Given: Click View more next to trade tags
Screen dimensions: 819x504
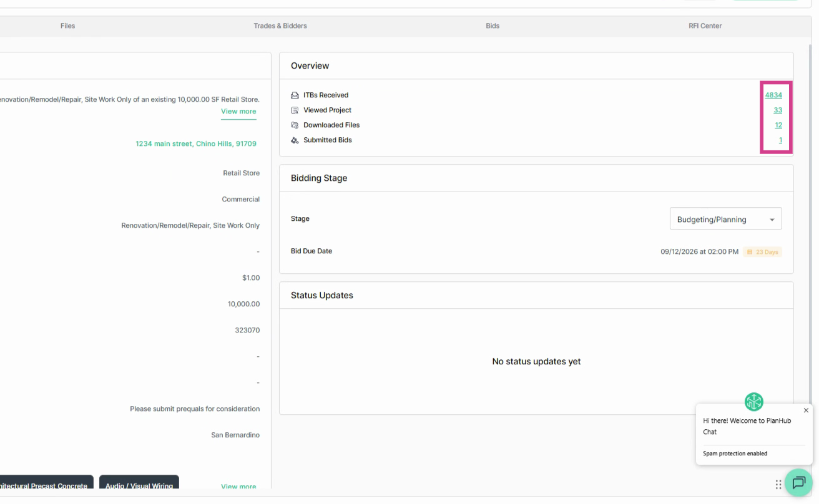Looking at the screenshot, I should [238, 487].
